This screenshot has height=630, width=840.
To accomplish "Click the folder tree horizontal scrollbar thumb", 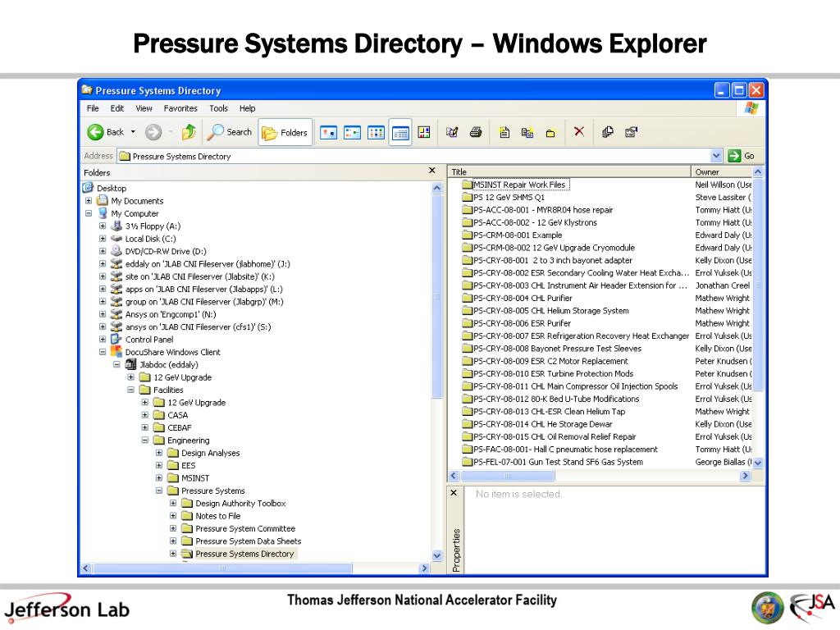I will click(x=221, y=568).
